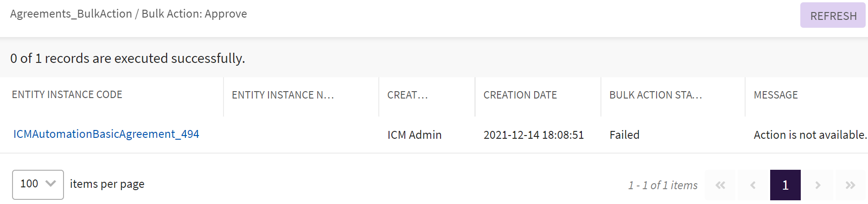Select the 'Action is not available.' message cell

(x=810, y=135)
